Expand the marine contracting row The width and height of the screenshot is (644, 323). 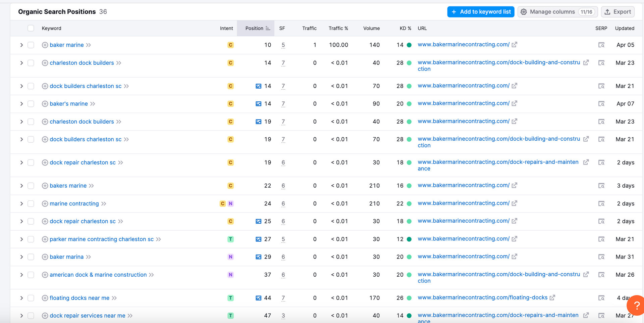click(21, 203)
